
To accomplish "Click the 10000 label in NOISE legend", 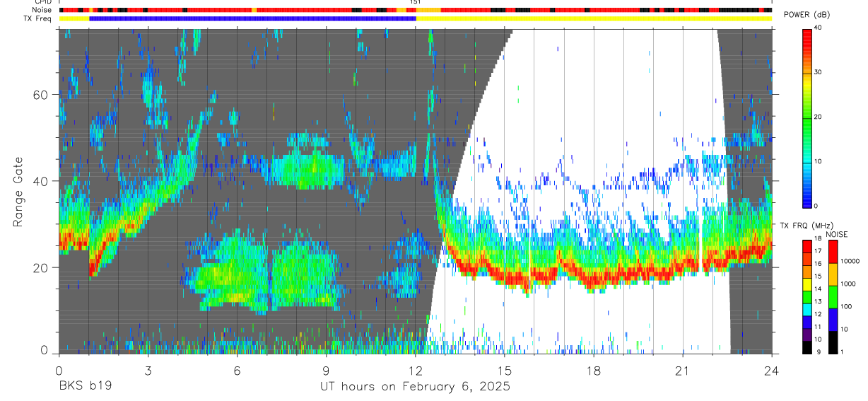I will click(x=849, y=261).
